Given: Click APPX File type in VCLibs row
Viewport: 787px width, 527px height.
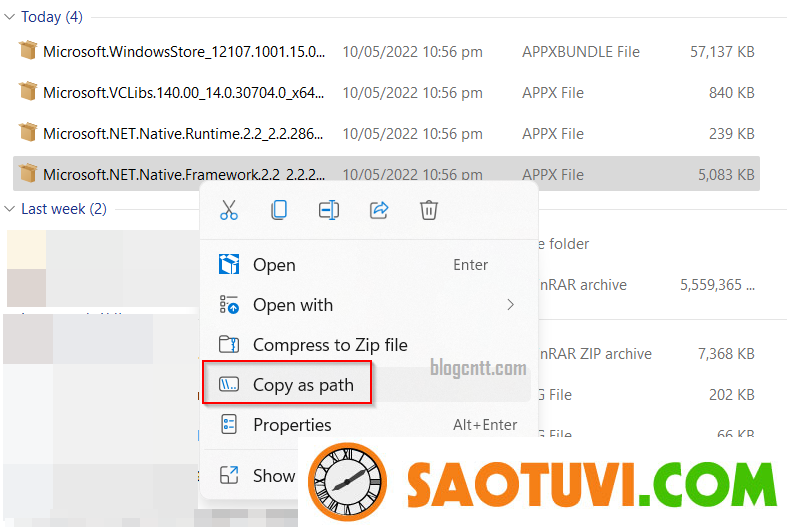Looking at the screenshot, I should (553, 93).
